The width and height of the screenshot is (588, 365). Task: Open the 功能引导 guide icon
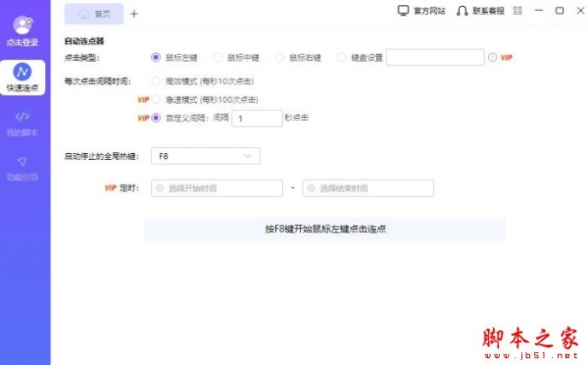tap(23, 161)
